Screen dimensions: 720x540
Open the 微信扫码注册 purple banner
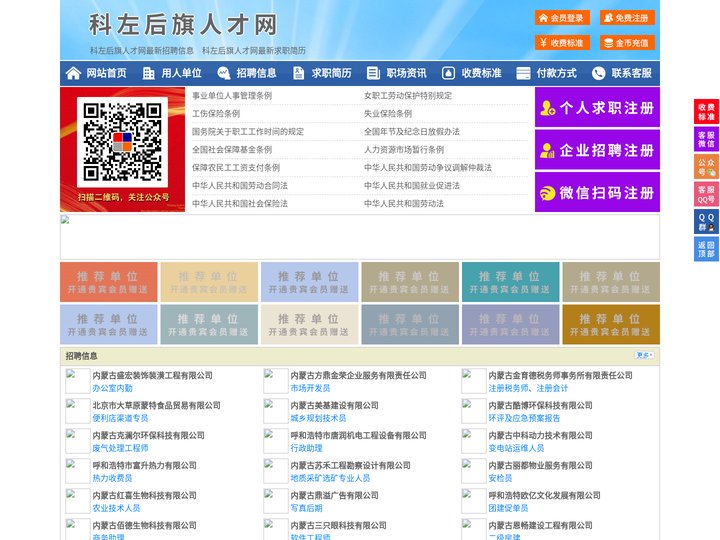[x=597, y=192]
